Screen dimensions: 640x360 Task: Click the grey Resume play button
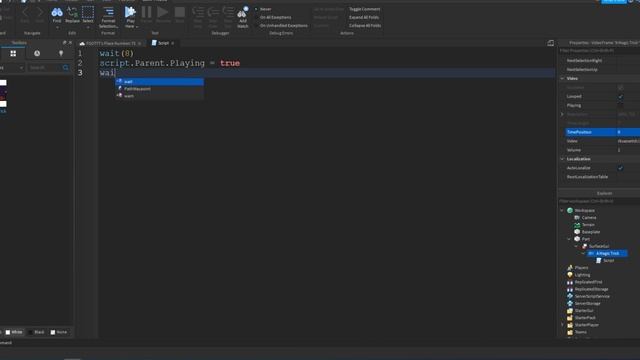pyautogui.click(x=163, y=12)
